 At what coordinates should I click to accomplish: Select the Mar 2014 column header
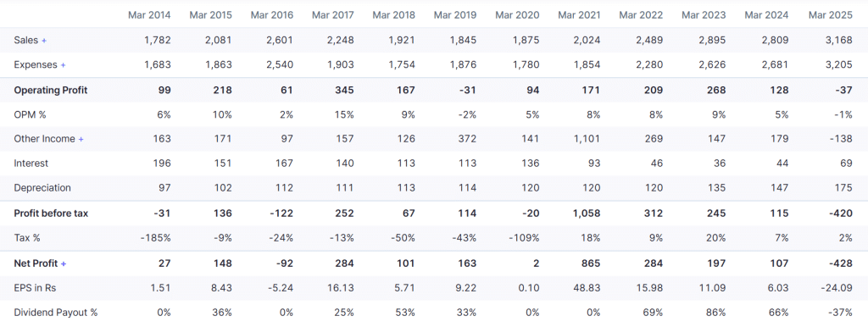pos(149,15)
